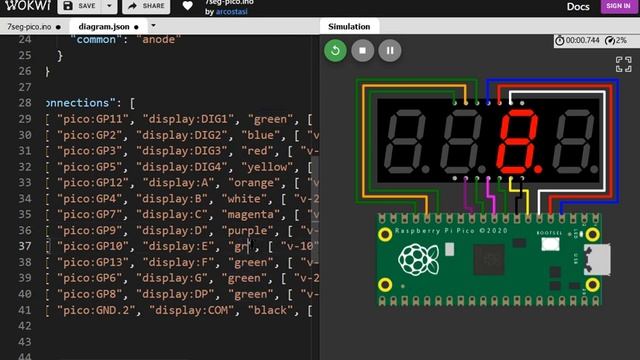Screen dimensions: 640x360
Task: Click "purple" value on line 36
Action: tap(247, 231)
